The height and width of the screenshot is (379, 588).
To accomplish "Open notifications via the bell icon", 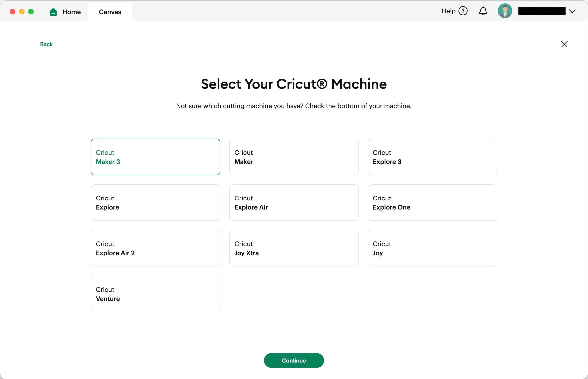I will [483, 11].
